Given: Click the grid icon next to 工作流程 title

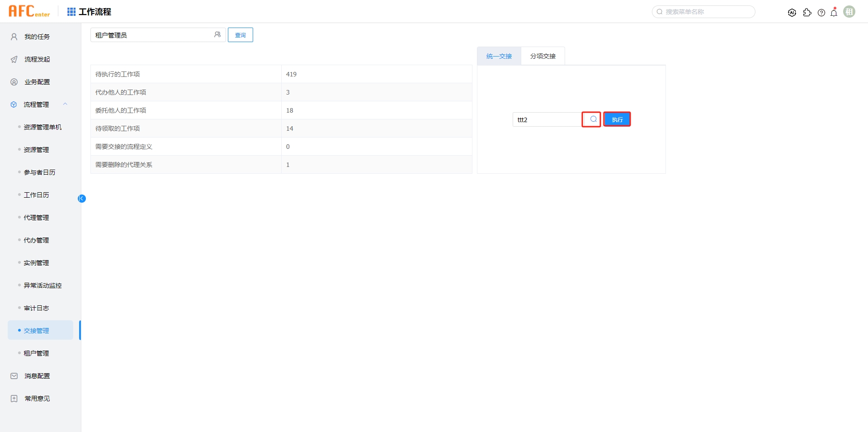Looking at the screenshot, I should pyautogui.click(x=71, y=11).
